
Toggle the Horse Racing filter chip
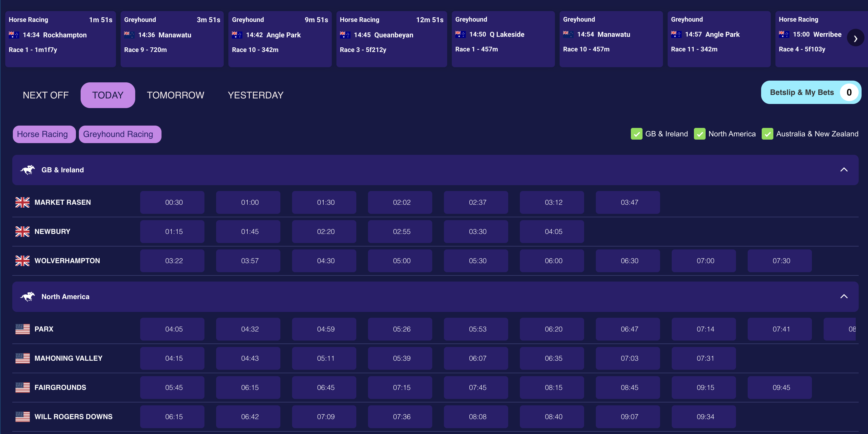click(x=44, y=134)
